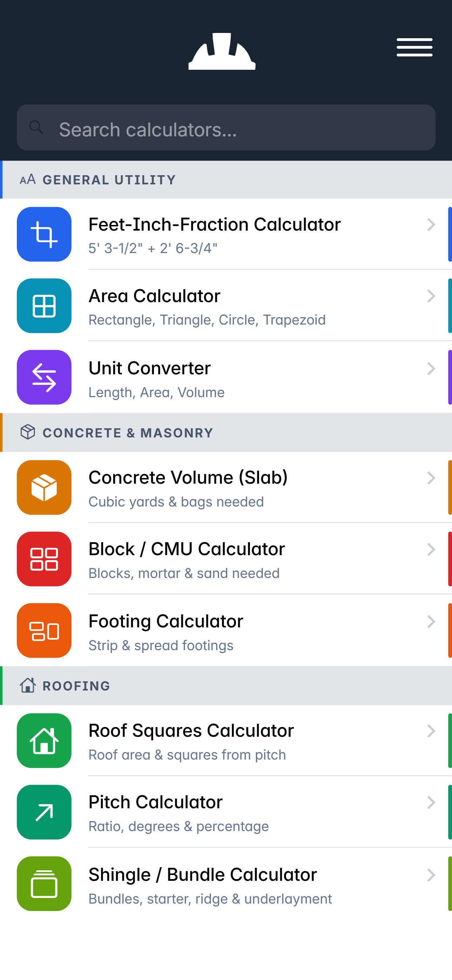Select the Block / CMU red grid icon
The width and height of the screenshot is (452, 980).
44,558
